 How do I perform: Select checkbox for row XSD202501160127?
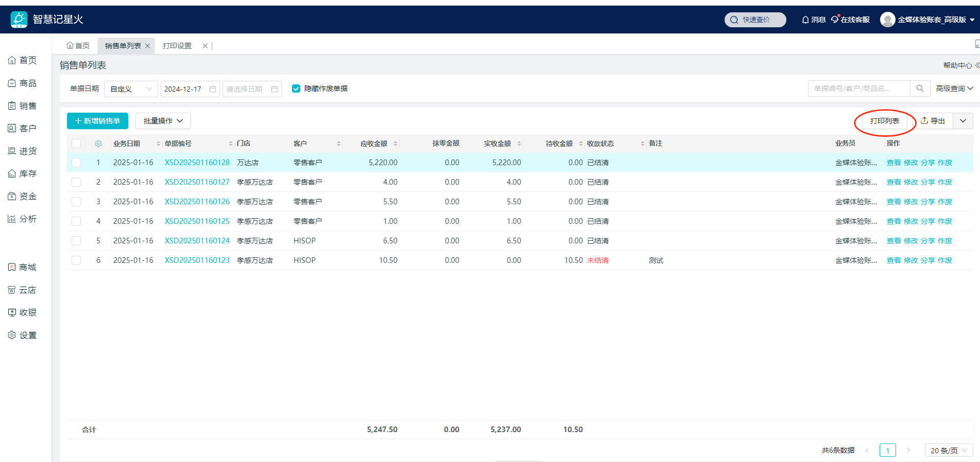point(76,182)
